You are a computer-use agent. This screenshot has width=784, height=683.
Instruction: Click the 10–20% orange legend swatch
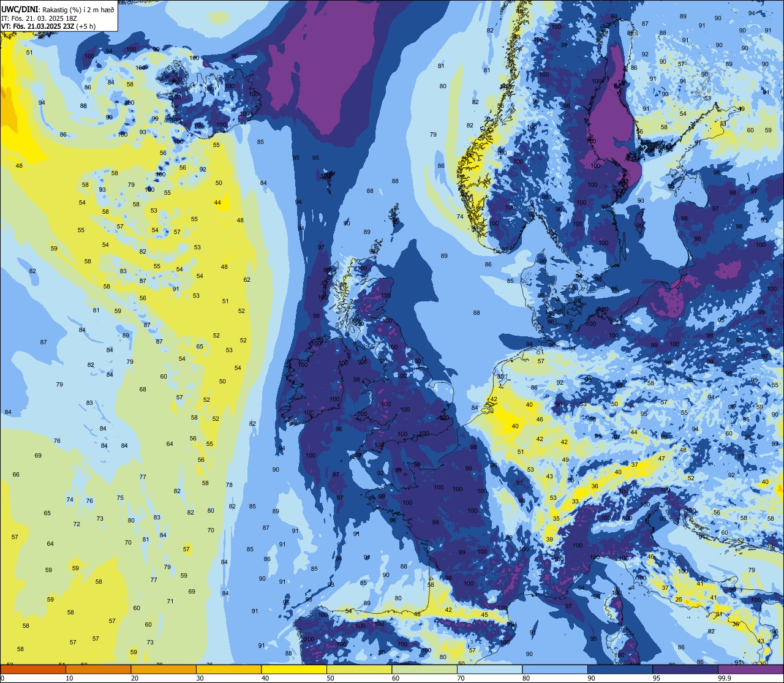point(98,669)
